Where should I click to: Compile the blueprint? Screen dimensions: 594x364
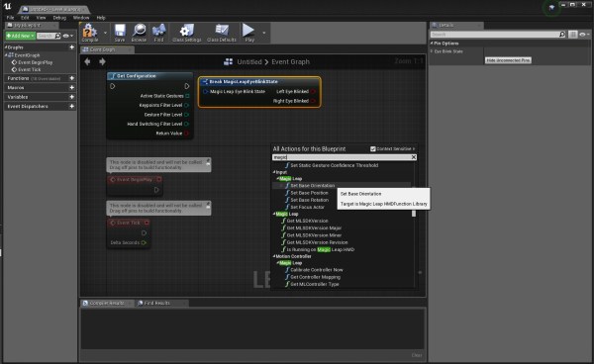(90, 33)
